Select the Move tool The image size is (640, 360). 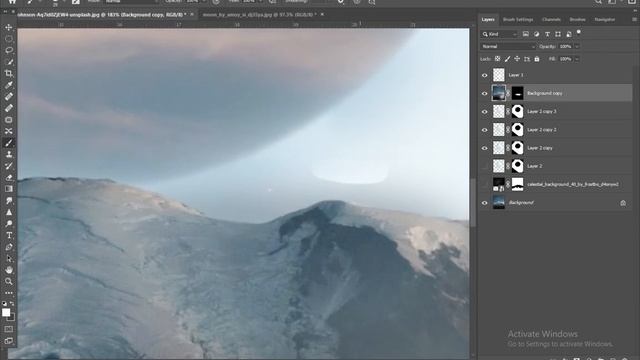point(9,27)
